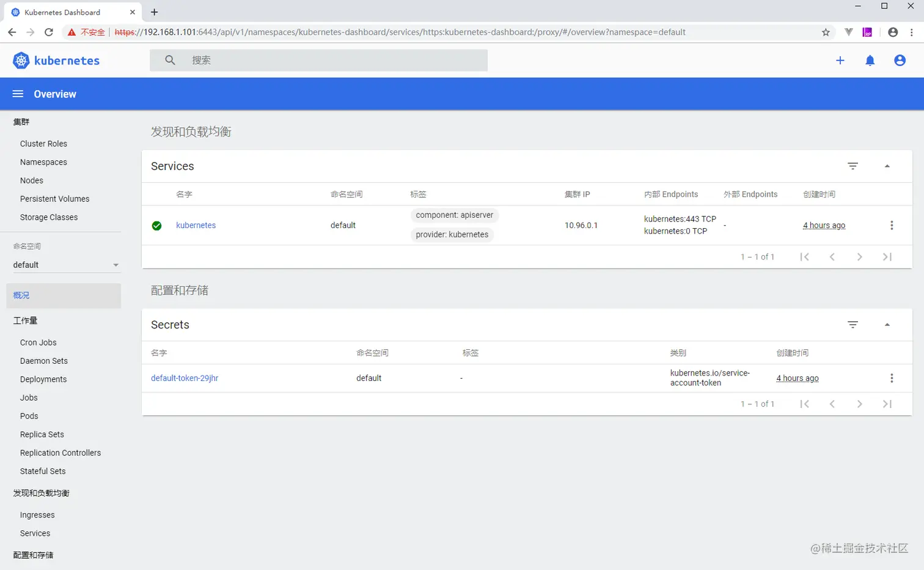Viewport: 924px width, 570px height.
Task: Focus the 搜索 search field
Action: click(318, 60)
